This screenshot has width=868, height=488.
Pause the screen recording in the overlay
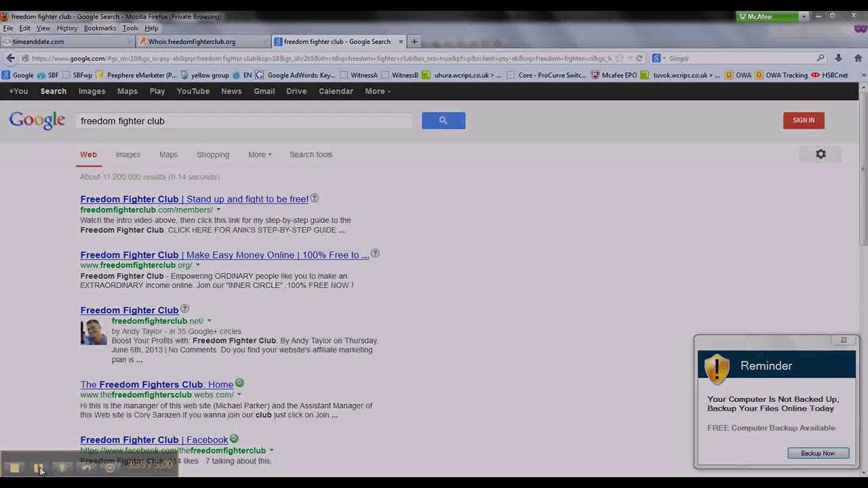tap(38, 468)
